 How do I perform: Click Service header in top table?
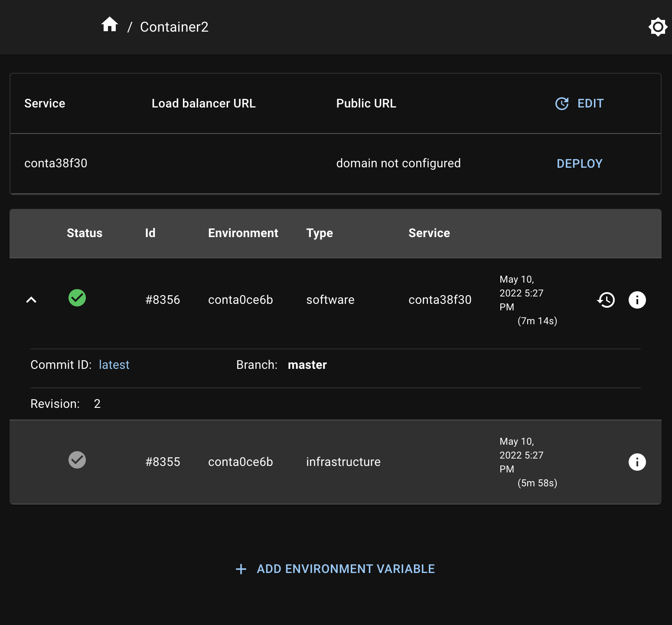click(45, 104)
